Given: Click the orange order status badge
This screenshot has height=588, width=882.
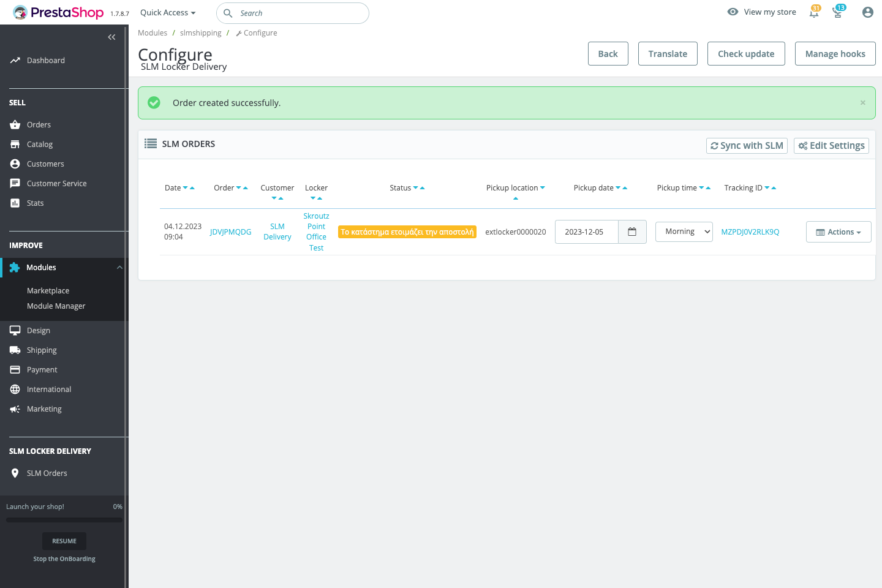Looking at the screenshot, I should click(x=407, y=232).
